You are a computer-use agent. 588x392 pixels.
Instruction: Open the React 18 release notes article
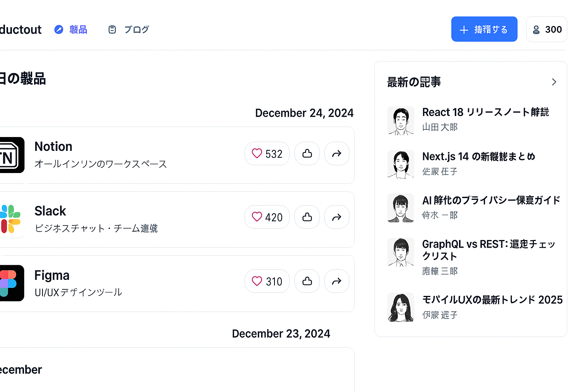click(x=485, y=112)
